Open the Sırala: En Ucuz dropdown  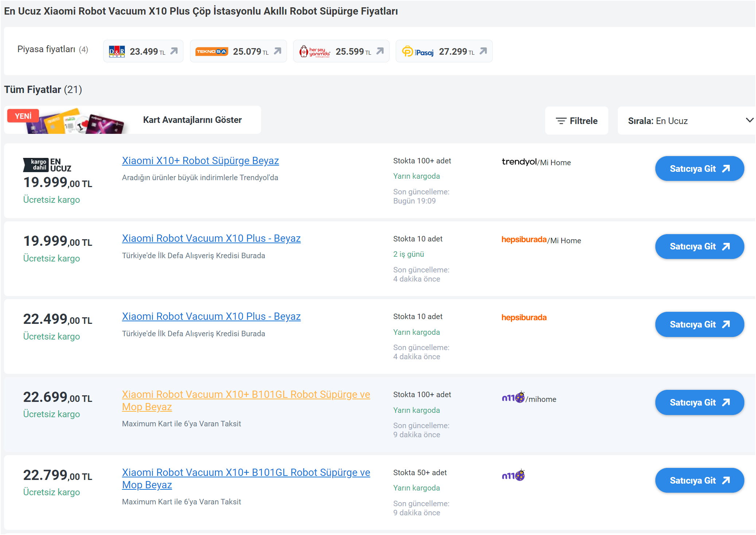click(x=686, y=121)
